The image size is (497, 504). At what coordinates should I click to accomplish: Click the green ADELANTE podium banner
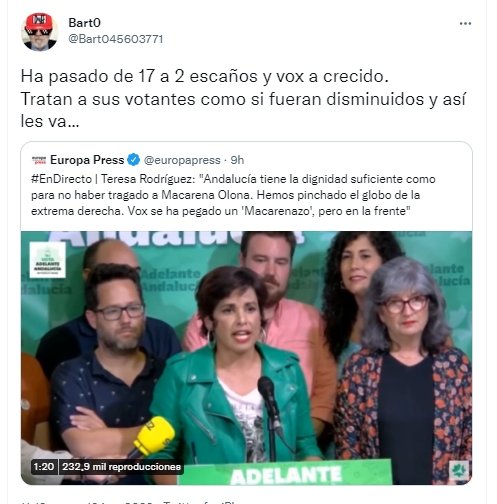click(x=286, y=473)
